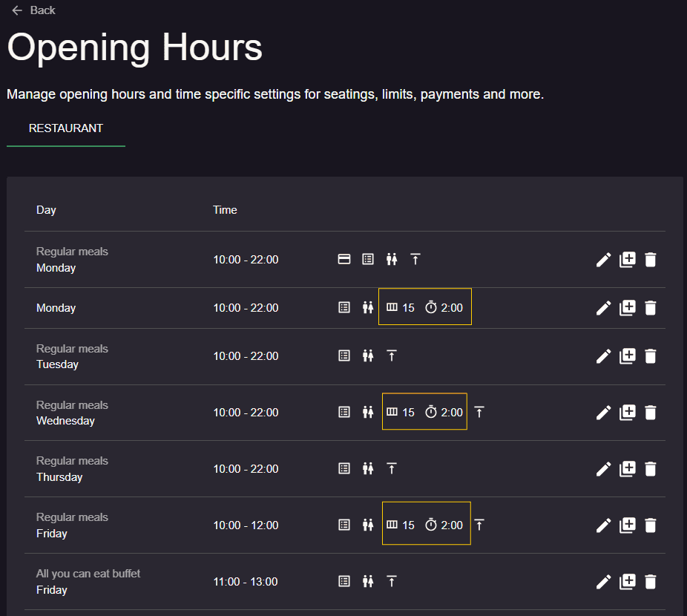Screen dimensions: 687x616
Task: Click the timer 2:00 in plain Monday row
Action: pos(444,307)
